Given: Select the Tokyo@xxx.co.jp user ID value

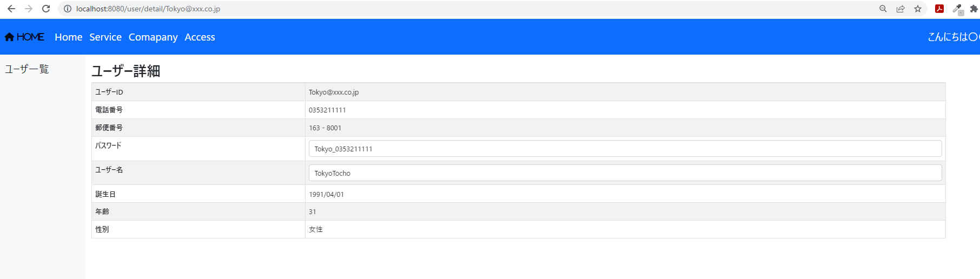Looking at the screenshot, I should pos(334,92).
